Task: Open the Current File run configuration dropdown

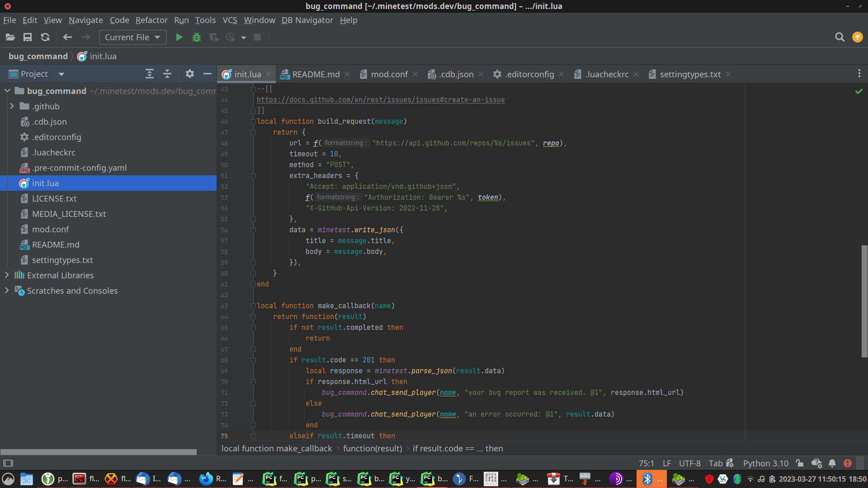Action: pyautogui.click(x=132, y=38)
